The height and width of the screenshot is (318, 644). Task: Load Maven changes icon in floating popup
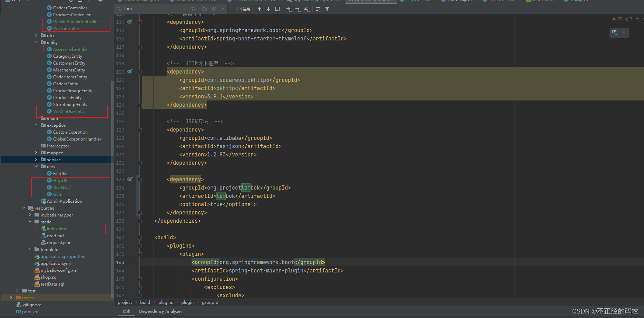(x=615, y=33)
